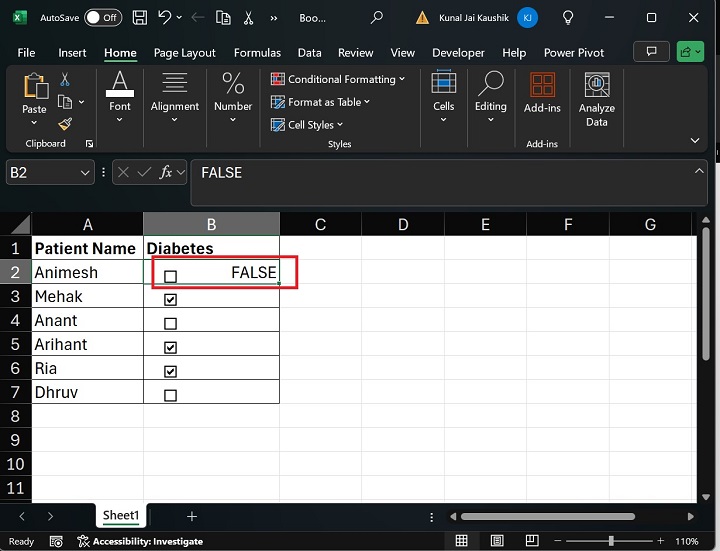This screenshot has width=720, height=551.
Task: Open the Cell Styles dropdown
Action: 308,125
